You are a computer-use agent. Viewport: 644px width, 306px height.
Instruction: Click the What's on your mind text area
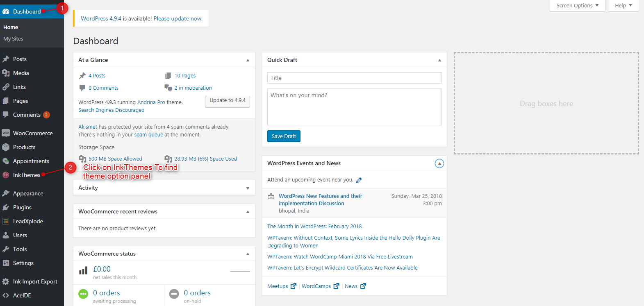click(355, 107)
